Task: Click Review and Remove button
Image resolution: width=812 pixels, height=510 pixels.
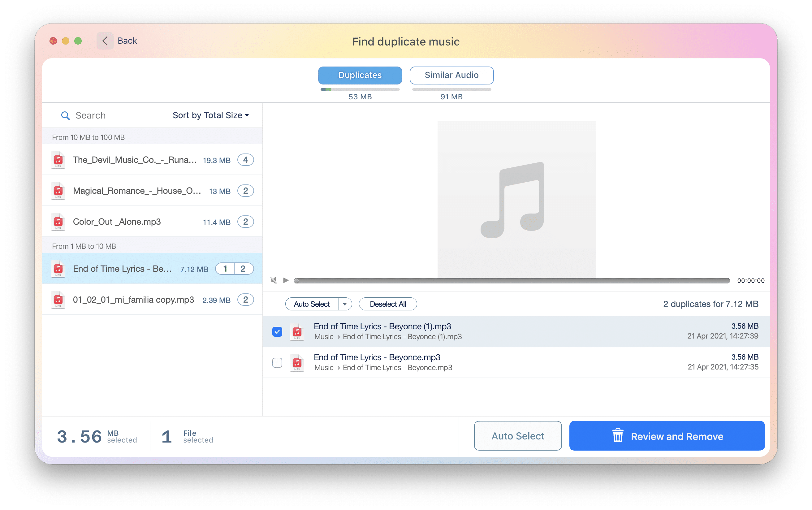Action: [667, 435]
